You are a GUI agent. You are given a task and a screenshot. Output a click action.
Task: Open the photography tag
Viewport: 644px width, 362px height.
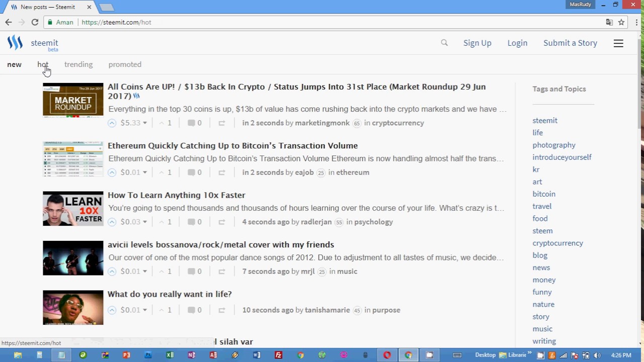[x=554, y=145]
